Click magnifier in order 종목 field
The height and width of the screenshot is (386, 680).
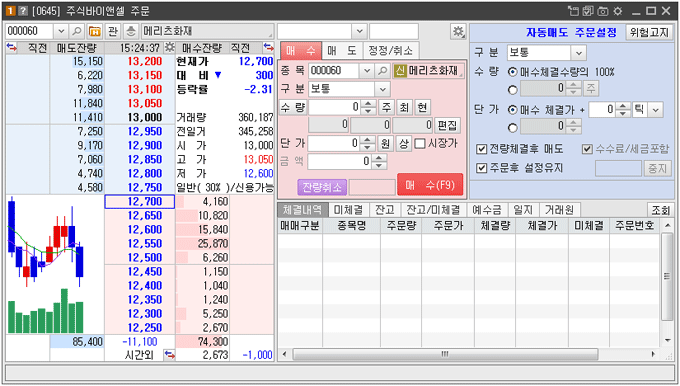pos(382,71)
